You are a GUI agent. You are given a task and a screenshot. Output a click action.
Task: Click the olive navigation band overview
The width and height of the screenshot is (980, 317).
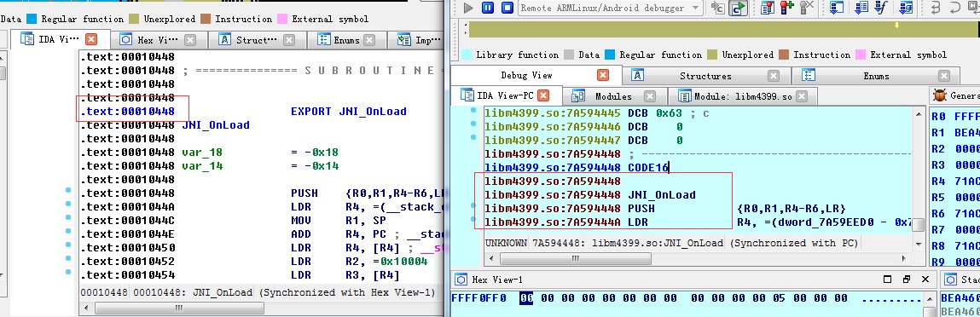724,30
